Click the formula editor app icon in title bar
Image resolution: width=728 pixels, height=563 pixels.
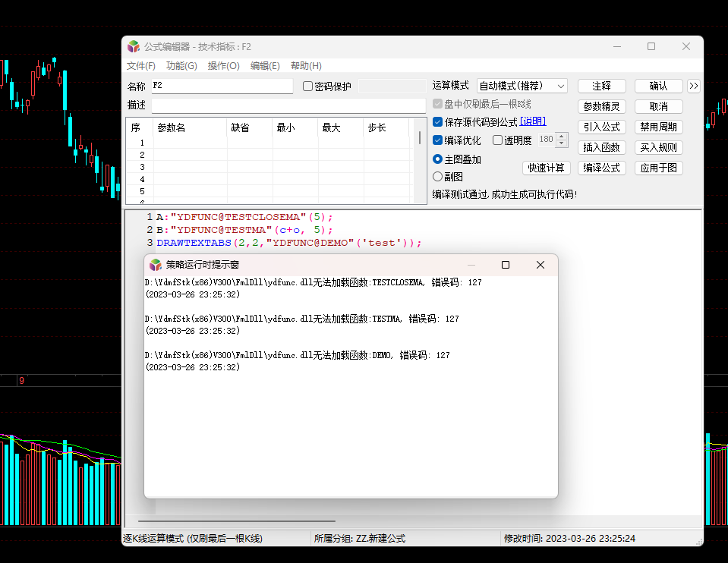pyautogui.click(x=134, y=46)
